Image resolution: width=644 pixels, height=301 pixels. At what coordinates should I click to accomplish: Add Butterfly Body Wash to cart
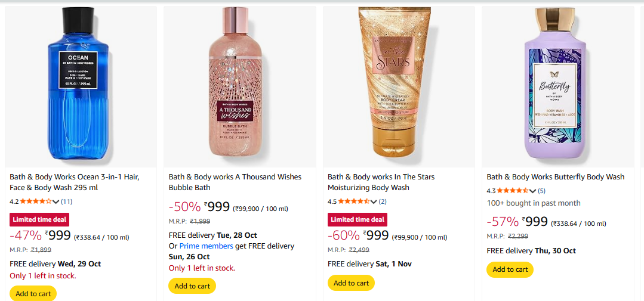510,269
